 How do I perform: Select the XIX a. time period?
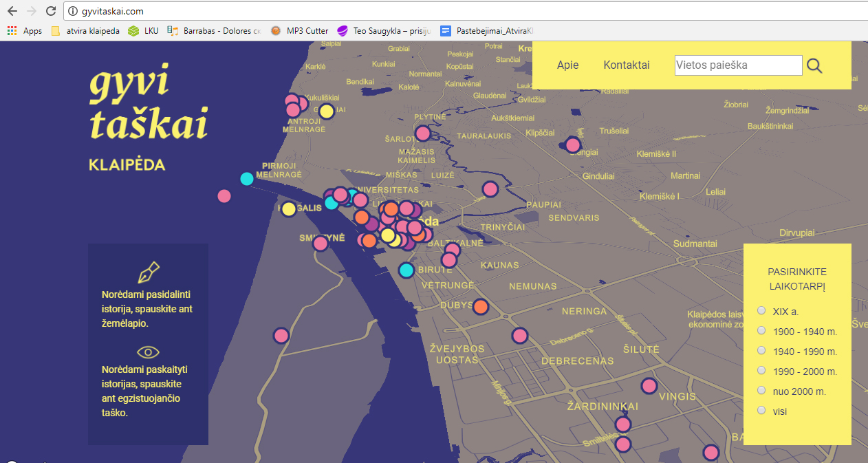coord(761,311)
